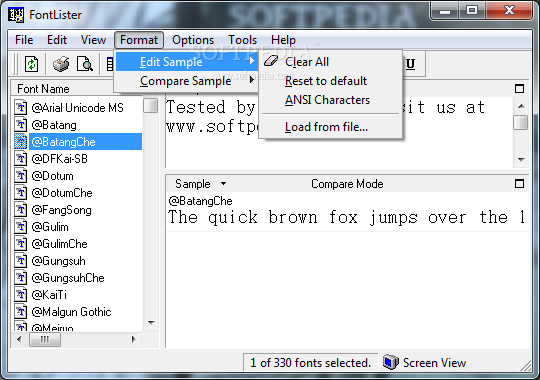Choose Clear All from the submenu
Image resolution: width=540 pixels, height=380 pixels.
point(331,62)
